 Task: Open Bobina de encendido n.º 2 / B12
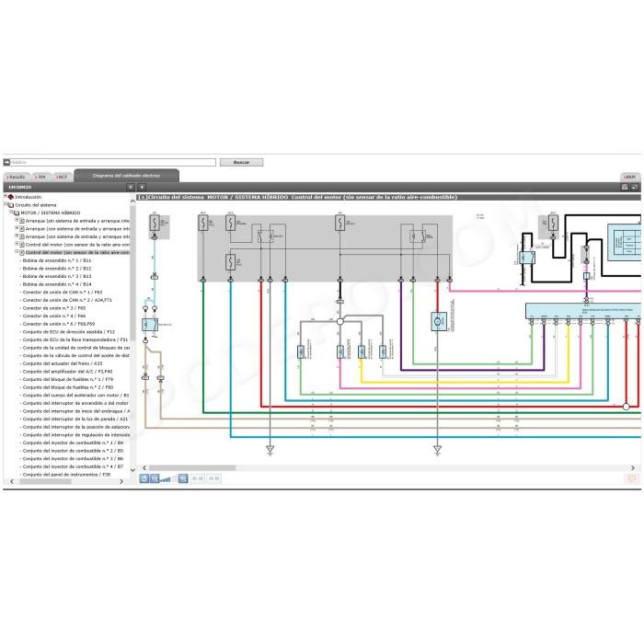[x=57, y=269]
